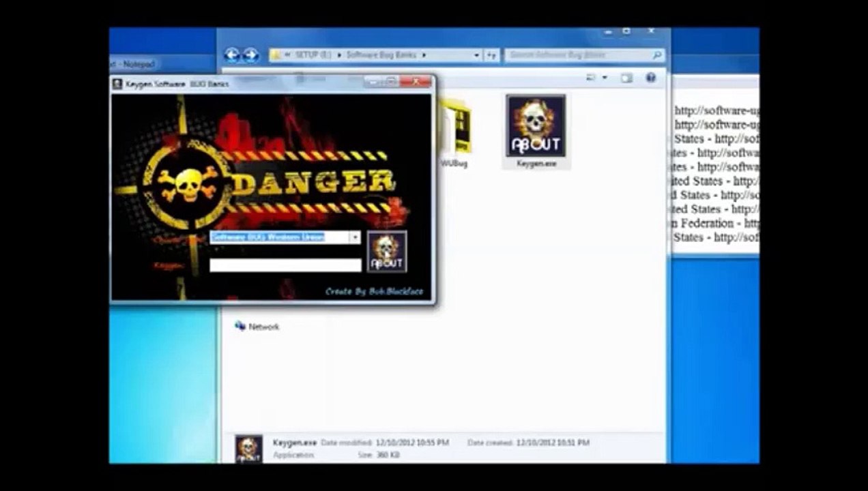868x491 pixels.
Task: Click the 'Federation - http' line in Notepad
Action: coord(717,223)
